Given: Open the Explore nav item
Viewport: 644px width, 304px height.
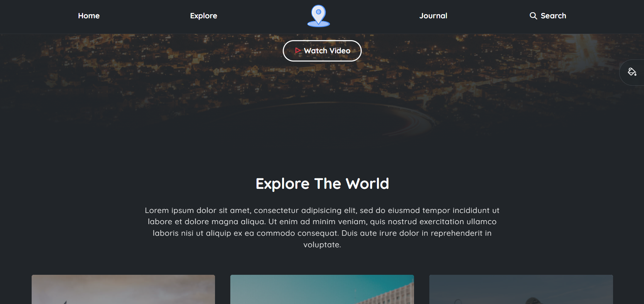Looking at the screenshot, I should tap(203, 16).
